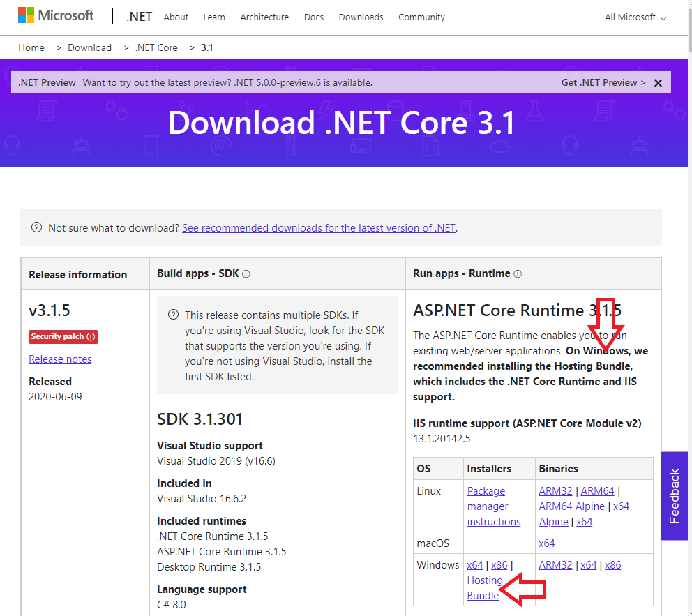Select 'Visual Studio 16.6.2' text
This screenshot has width=692, height=616.
[202, 499]
